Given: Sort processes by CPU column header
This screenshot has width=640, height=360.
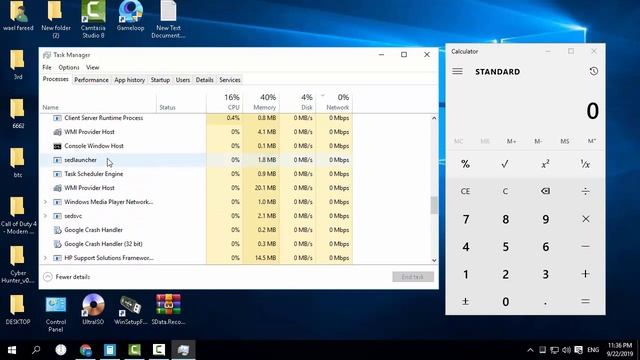Looking at the screenshot, I should coord(224,102).
